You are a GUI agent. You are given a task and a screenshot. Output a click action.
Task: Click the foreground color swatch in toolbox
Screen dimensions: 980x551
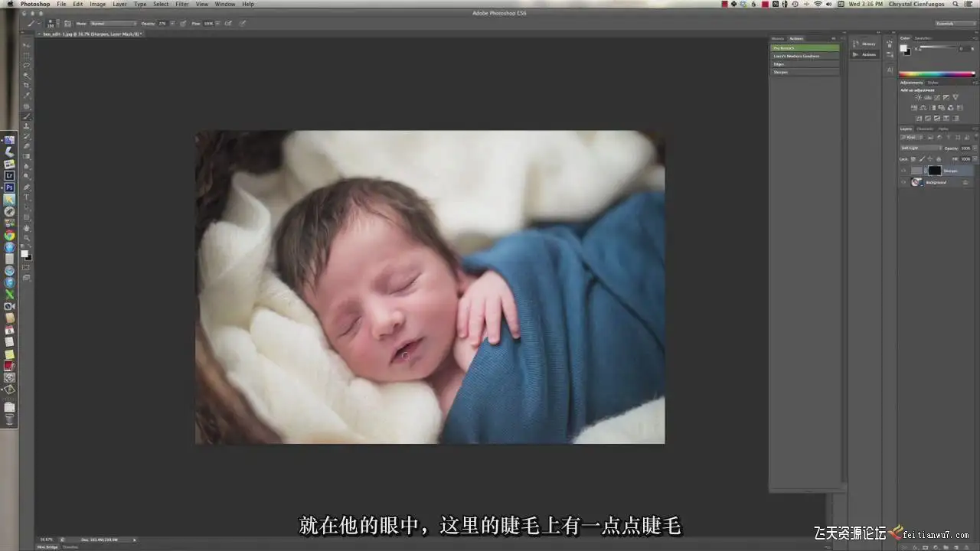[x=24, y=253]
